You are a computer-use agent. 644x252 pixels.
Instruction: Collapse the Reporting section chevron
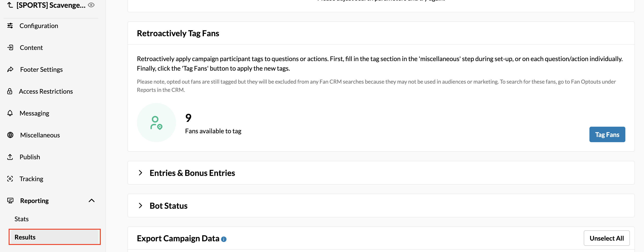[92, 201]
